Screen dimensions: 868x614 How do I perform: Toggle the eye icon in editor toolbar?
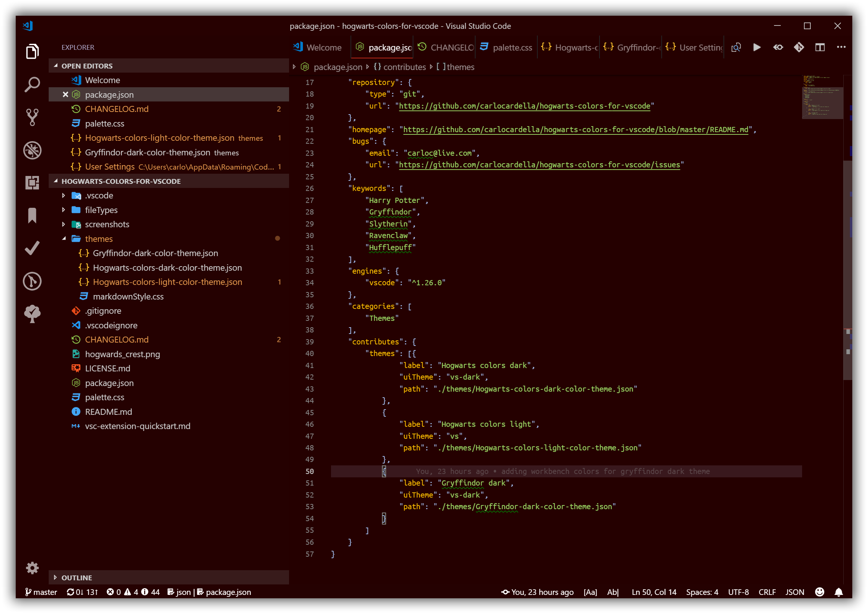[778, 47]
